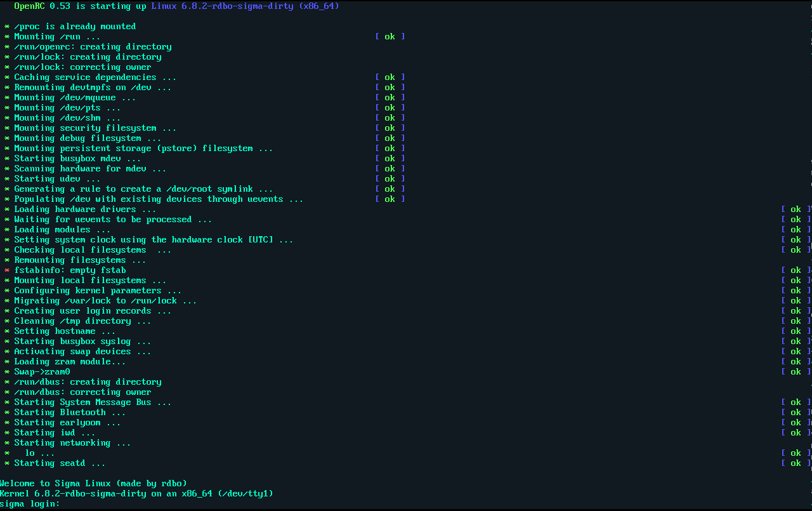Select 'Remounting filesystems ...' line
The image size is (812, 511).
coord(80,260)
